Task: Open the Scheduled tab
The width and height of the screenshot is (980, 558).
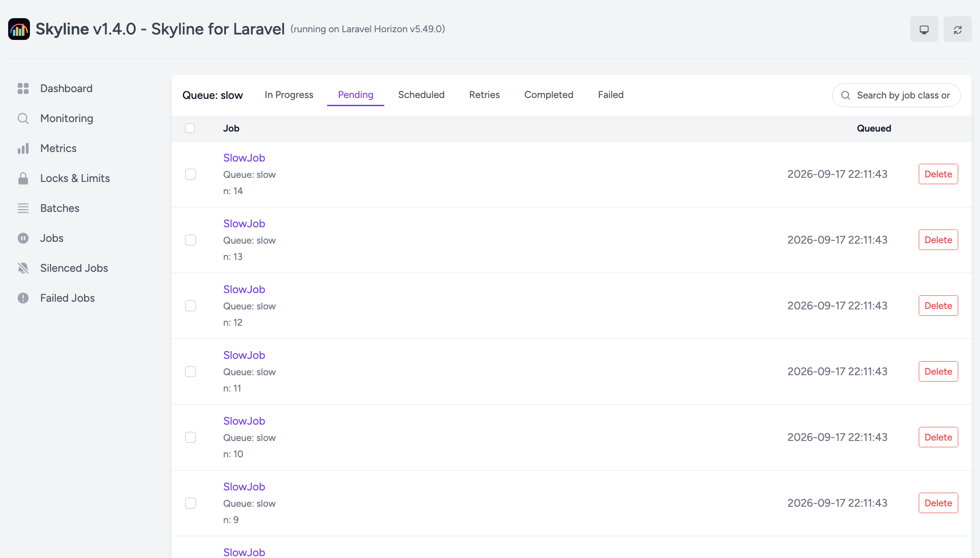Action: click(421, 95)
